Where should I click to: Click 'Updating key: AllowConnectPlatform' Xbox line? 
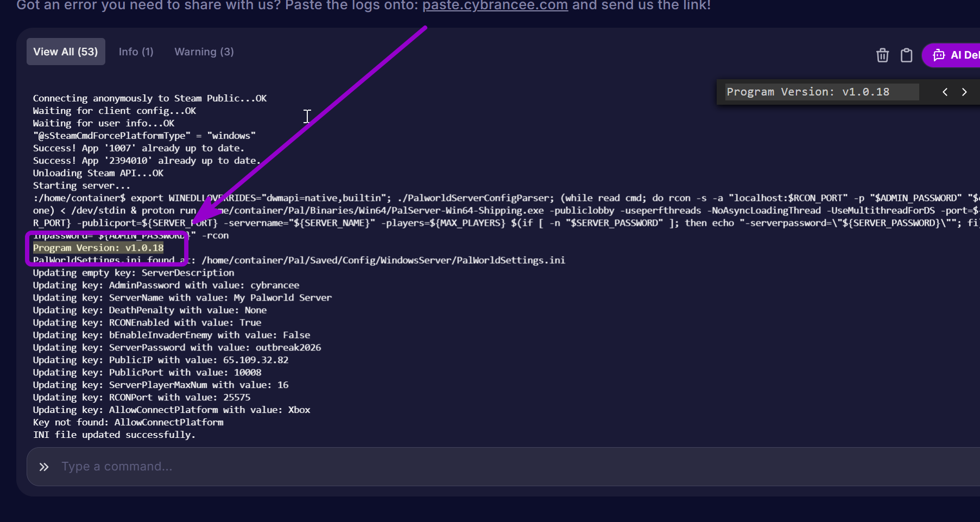172,410
